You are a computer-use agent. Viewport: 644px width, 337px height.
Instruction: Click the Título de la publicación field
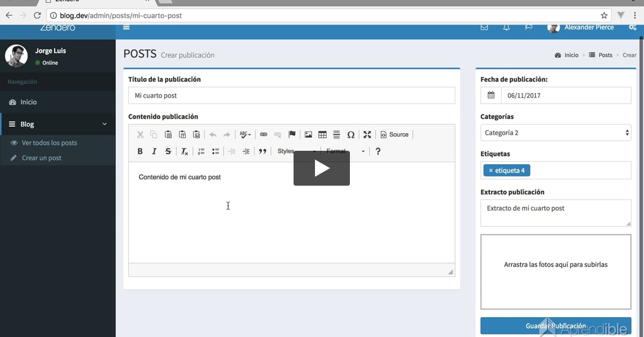[291, 96]
